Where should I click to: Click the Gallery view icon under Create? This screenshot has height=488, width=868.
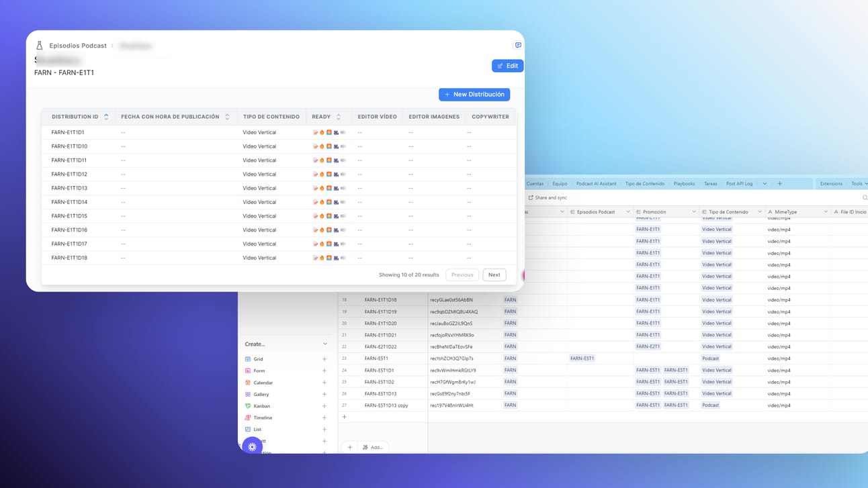point(248,394)
